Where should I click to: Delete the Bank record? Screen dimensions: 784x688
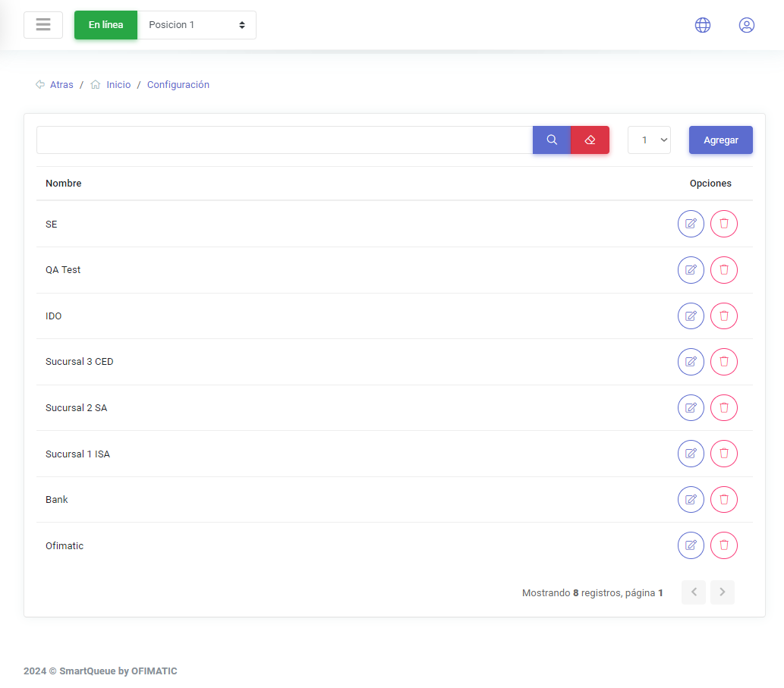[x=724, y=500]
